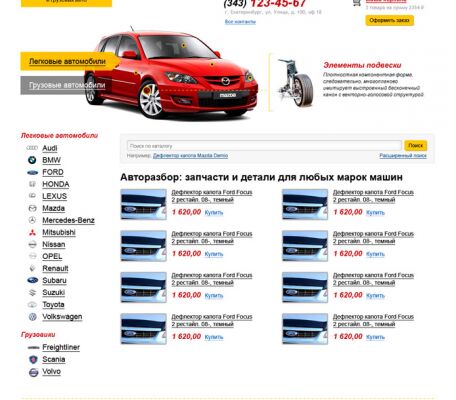Screen dimensions: 456x400
Task: Click the Renault logo icon
Action: [x=32, y=268]
